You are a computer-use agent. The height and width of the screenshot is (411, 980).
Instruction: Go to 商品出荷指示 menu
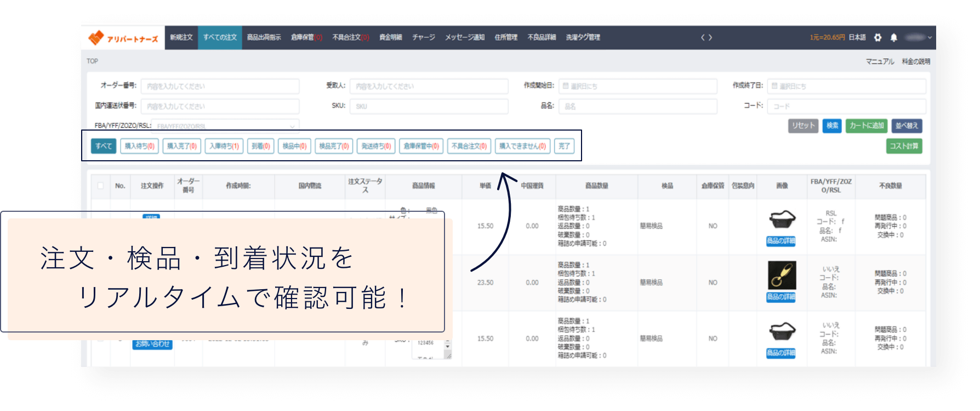click(264, 37)
